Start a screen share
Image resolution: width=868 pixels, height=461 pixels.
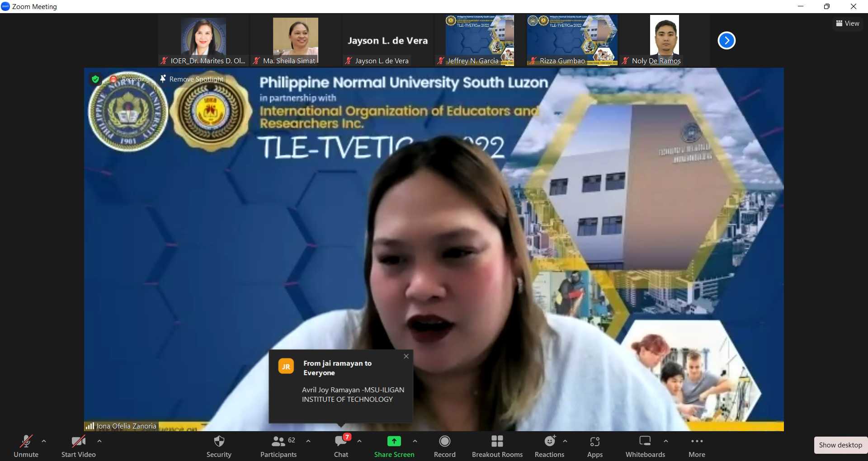coord(394,445)
